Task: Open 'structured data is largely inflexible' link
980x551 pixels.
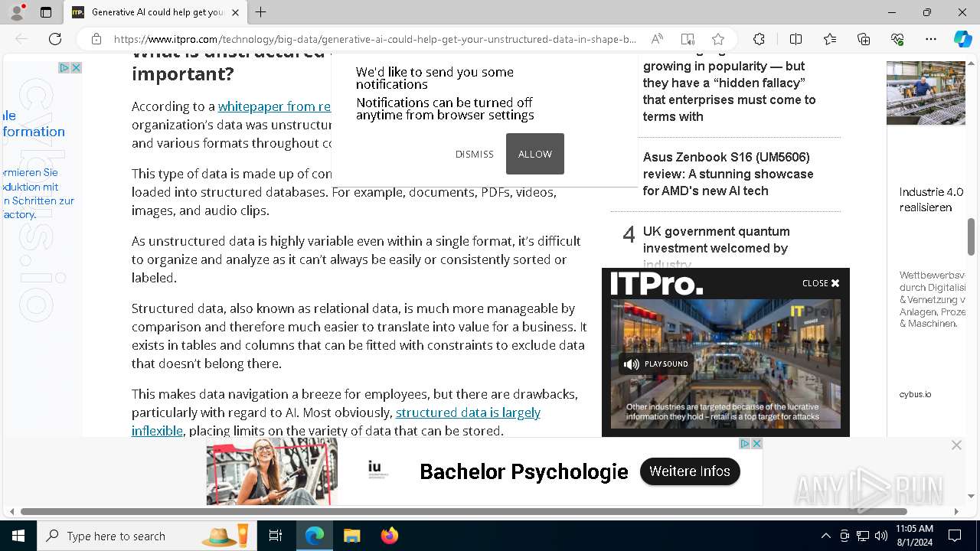Action: [x=336, y=422]
